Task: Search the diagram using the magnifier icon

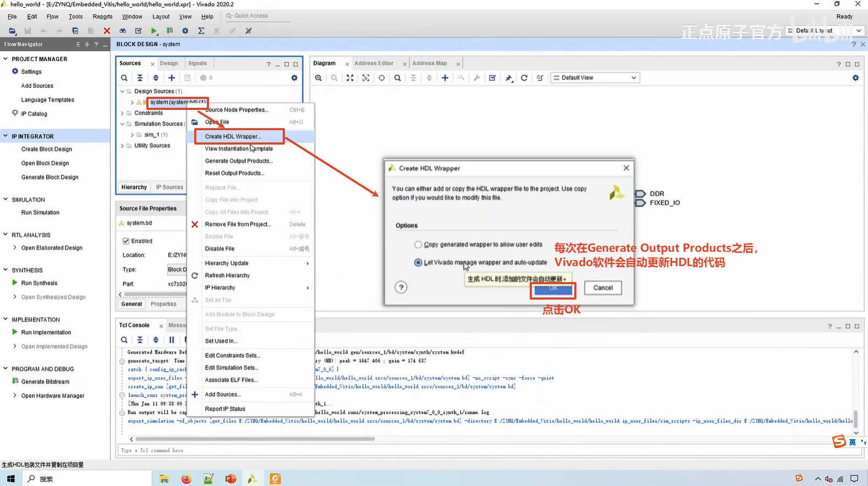Action: [x=398, y=78]
